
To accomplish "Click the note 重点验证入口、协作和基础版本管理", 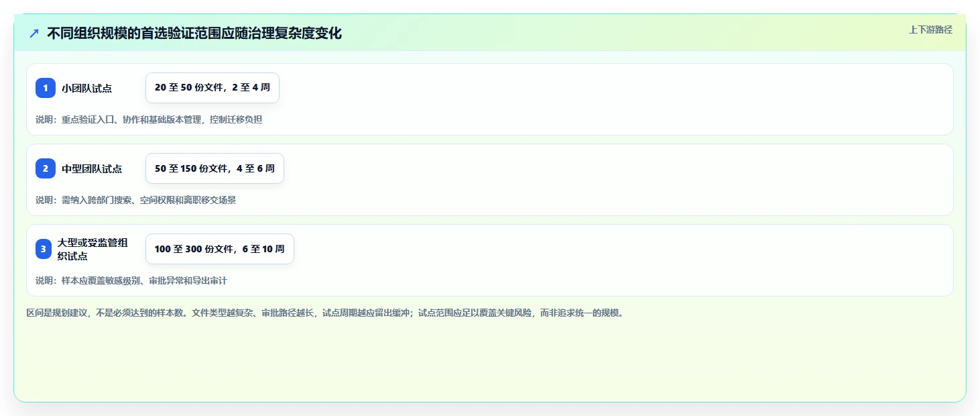I will tap(149, 119).
